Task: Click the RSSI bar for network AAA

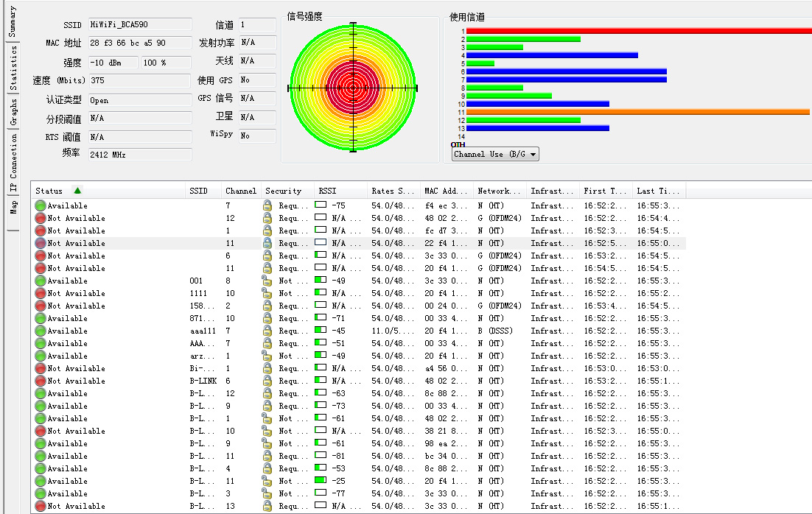Action: [318, 343]
